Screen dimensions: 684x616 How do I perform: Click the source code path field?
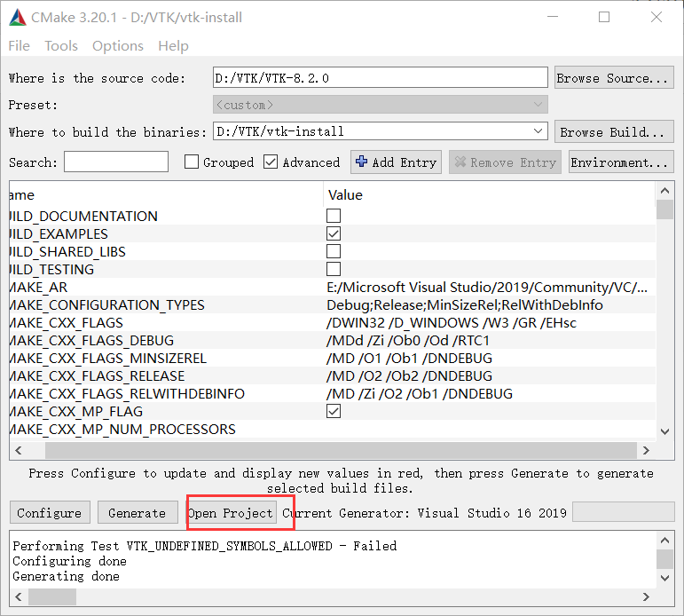(x=380, y=78)
